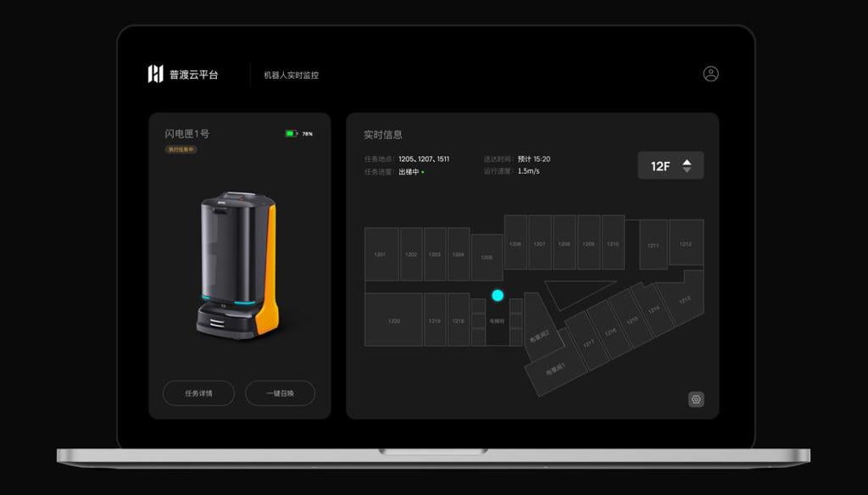Click the green battery icon
This screenshot has height=495, width=868.
(291, 134)
